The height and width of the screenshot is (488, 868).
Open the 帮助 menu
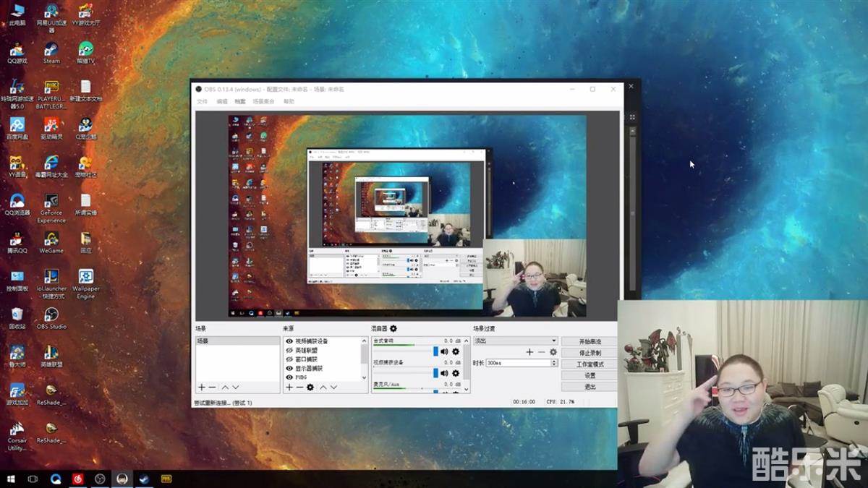click(x=289, y=102)
